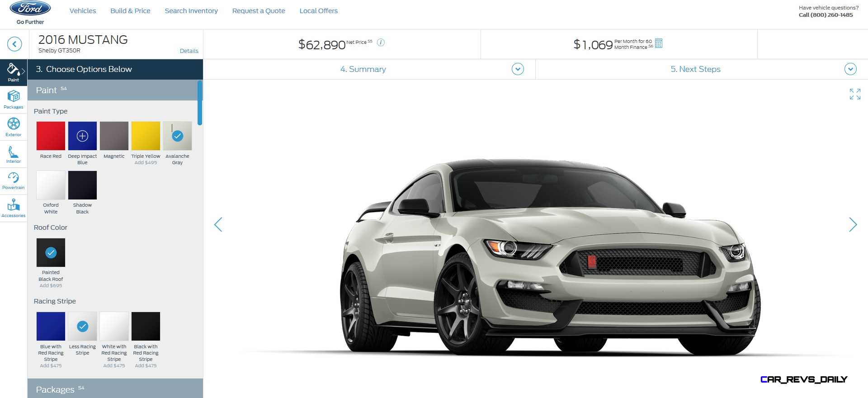The height and width of the screenshot is (398, 868).
Task: Show next vehicle view with right arrow
Action: (x=853, y=224)
